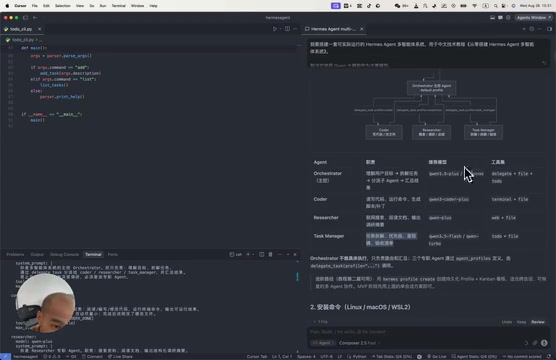Create a new terminal with the plus icon
This screenshot has height=360, width=556.
pos(248,254)
